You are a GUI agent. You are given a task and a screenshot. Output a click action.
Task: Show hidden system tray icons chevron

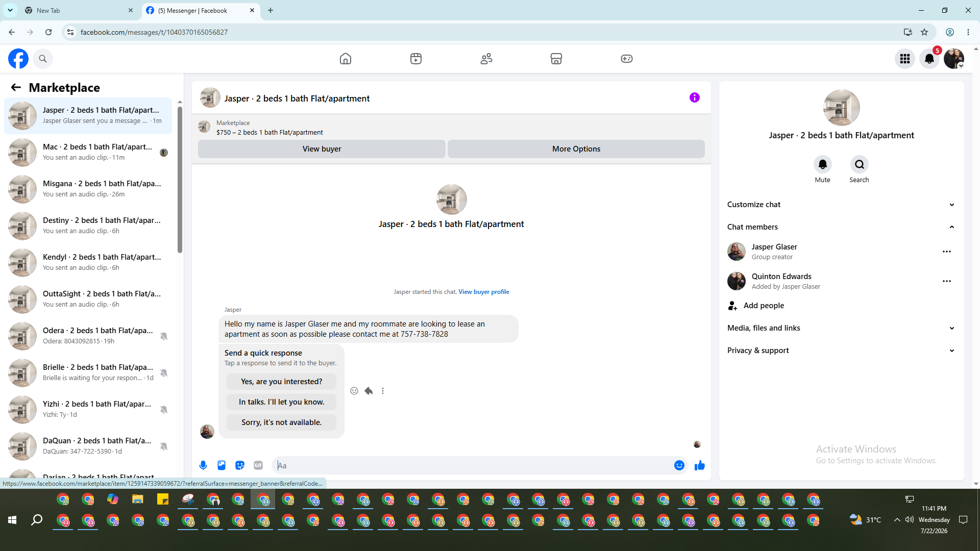(897, 520)
